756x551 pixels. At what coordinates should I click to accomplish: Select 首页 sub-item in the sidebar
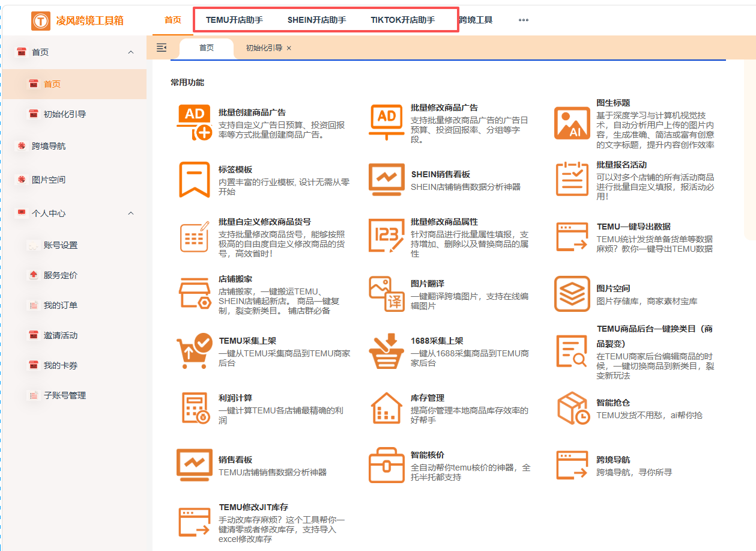pyautogui.click(x=74, y=84)
